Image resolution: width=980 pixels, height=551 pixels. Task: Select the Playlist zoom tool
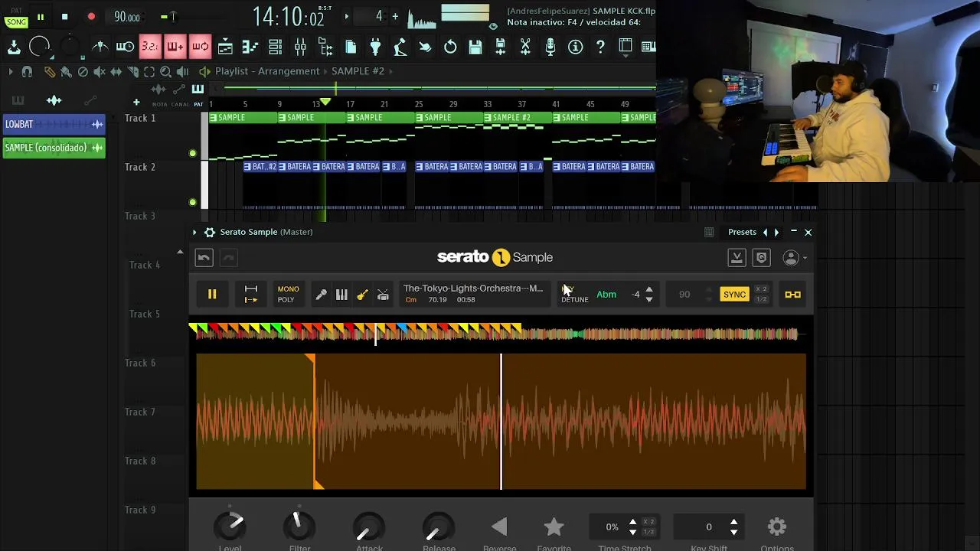click(165, 71)
